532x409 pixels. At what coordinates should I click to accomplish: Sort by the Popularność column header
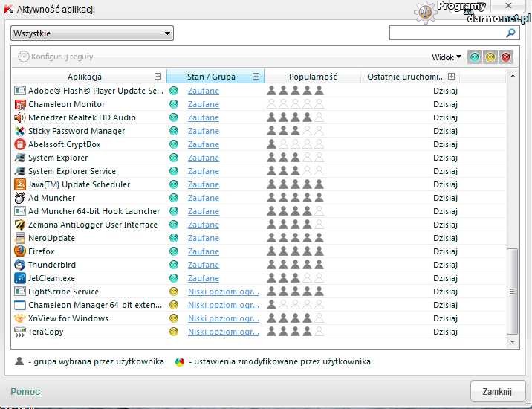coord(313,77)
